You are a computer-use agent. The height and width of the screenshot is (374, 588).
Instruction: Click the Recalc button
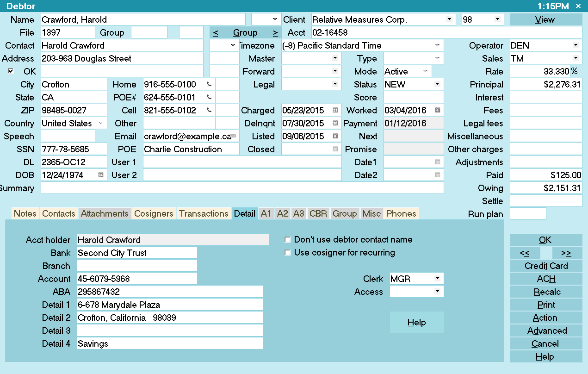pos(546,292)
